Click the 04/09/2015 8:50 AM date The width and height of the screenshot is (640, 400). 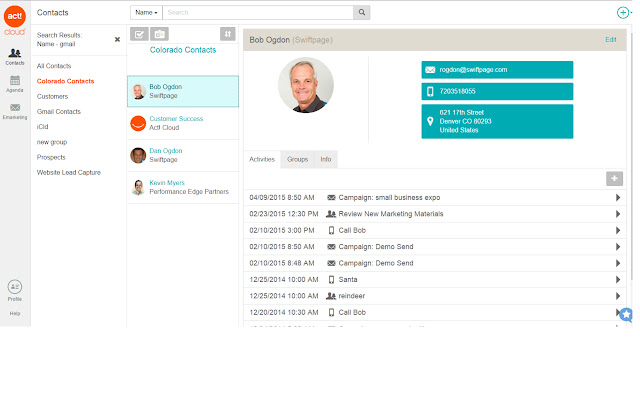[282, 198]
